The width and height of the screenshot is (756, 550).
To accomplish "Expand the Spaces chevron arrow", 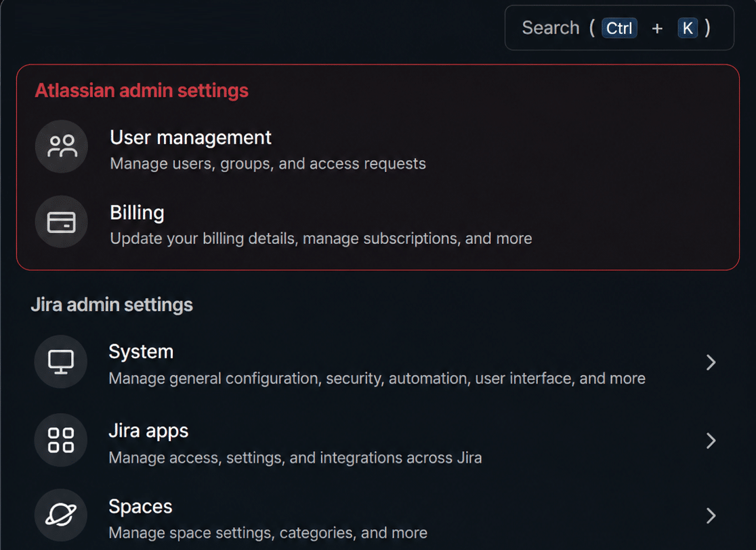I will pyautogui.click(x=711, y=515).
